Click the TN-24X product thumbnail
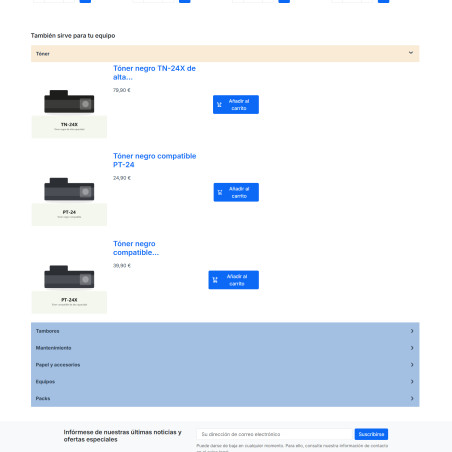Viewport: 452px width, 452px height. coord(69,101)
